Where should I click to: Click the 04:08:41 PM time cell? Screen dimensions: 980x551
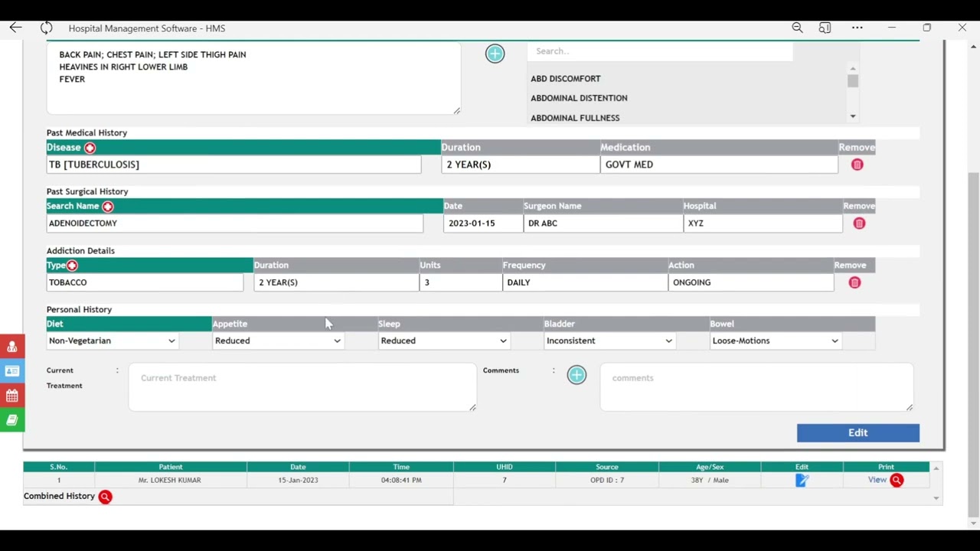click(401, 480)
